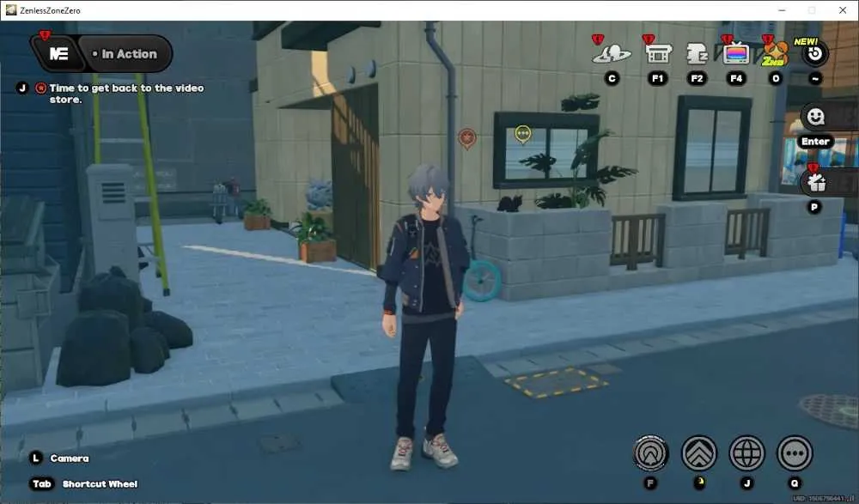Image resolution: width=859 pixels, height=504 pixels.
Task: Click the Camera label
Action: click(x=70, y=458)
